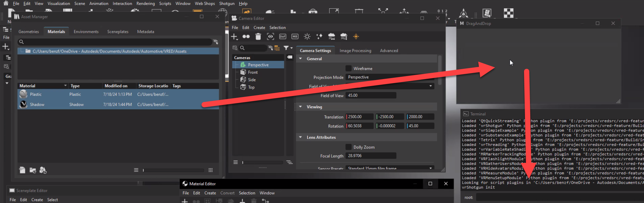Select the Plastic material row
Viewport: 644px width, 203px height.
pyautogui.click(x=118, y=94)
